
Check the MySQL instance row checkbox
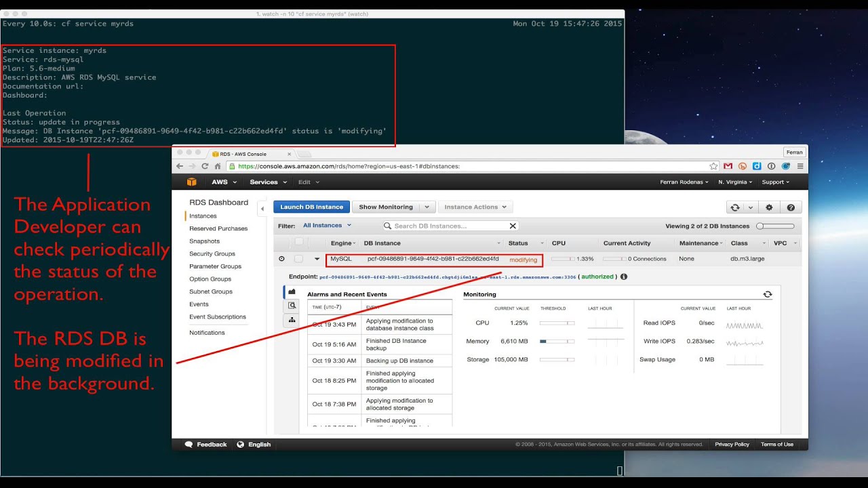[x=298, y=259]
